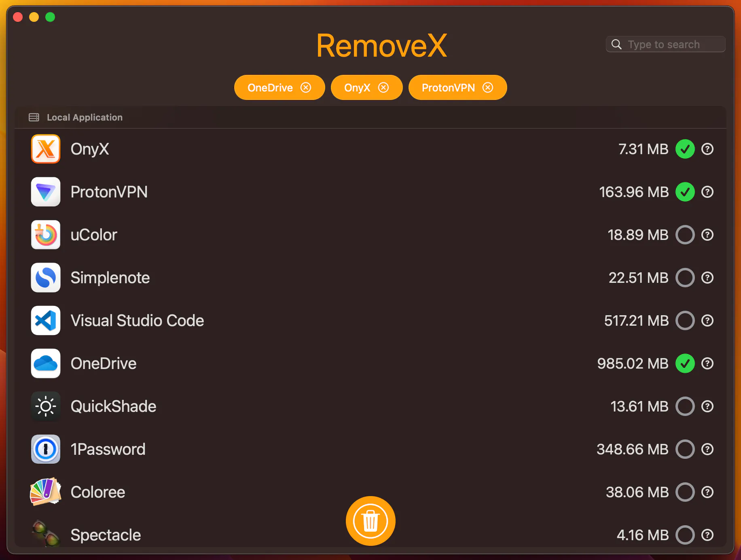Click the uColor app icon

point(46,235)
